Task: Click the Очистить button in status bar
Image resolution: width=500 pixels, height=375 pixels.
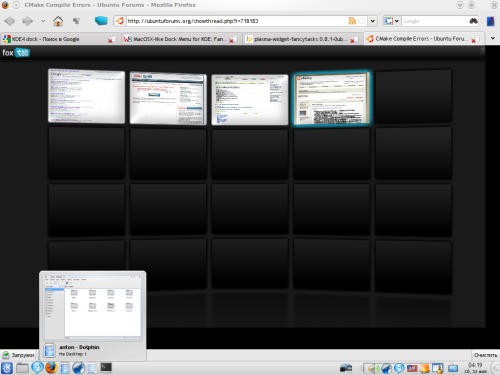Action: pyautogui.click(x=485, y=355)
